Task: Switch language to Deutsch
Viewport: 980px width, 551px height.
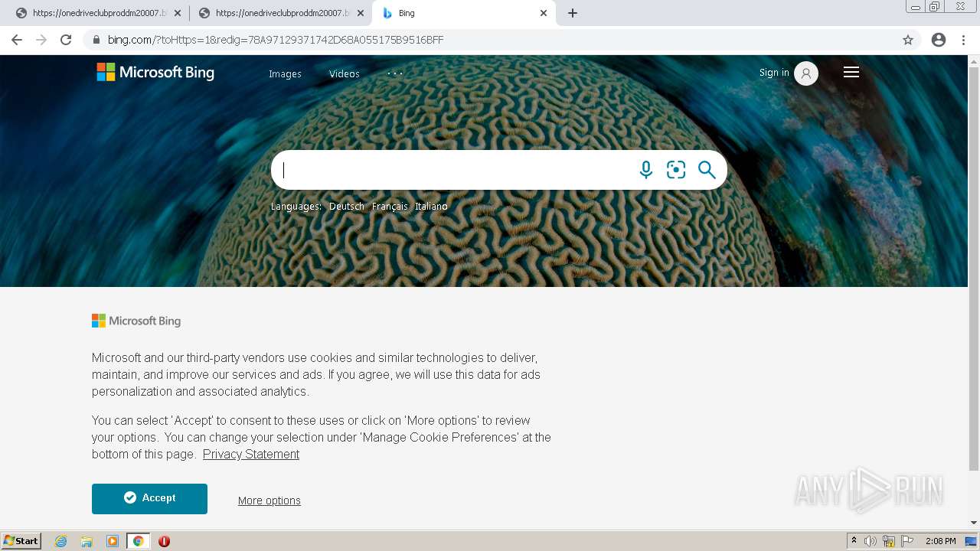Action: click(x=347, y=207)
